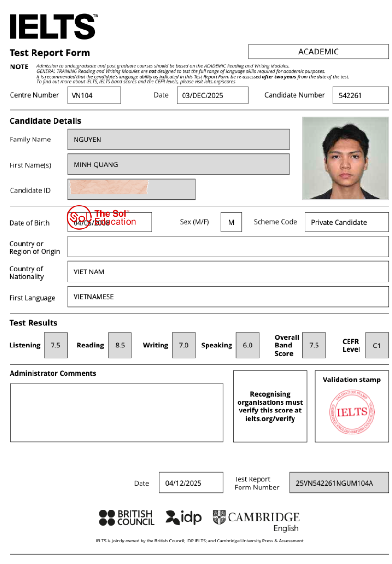
Task: Click the idp logo
Action: pyautogui.click(x=184, y=518)
